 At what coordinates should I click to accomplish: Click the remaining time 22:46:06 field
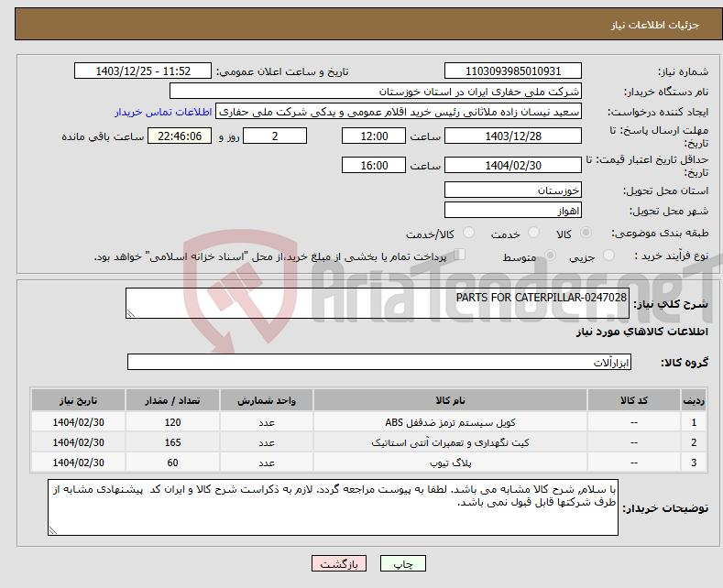(180, 136)
